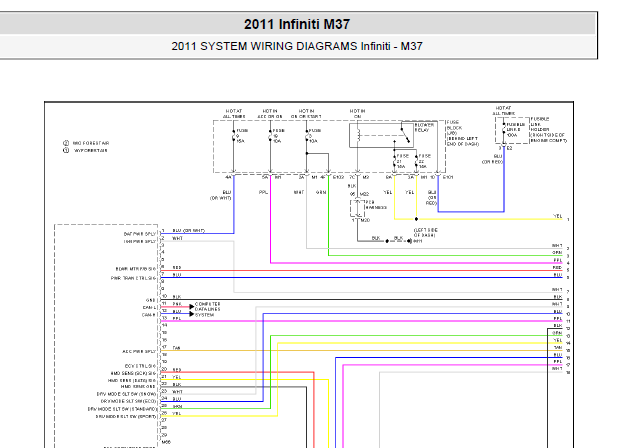Click the 'BLOWER RELAY' label
Viewport: 621px width, 448px height.
point(424,128)
